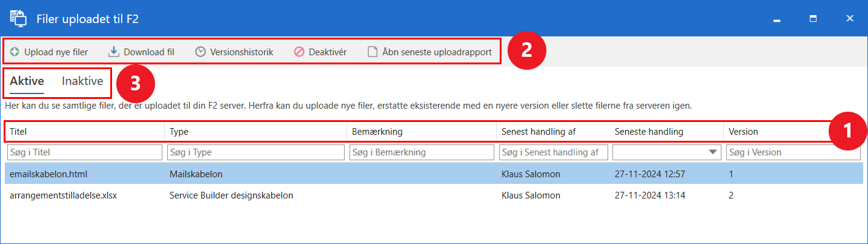Viewport: 868px width, 244px height.
Task: Click the F2 app icon in title bar
Action: click(18, 19)
